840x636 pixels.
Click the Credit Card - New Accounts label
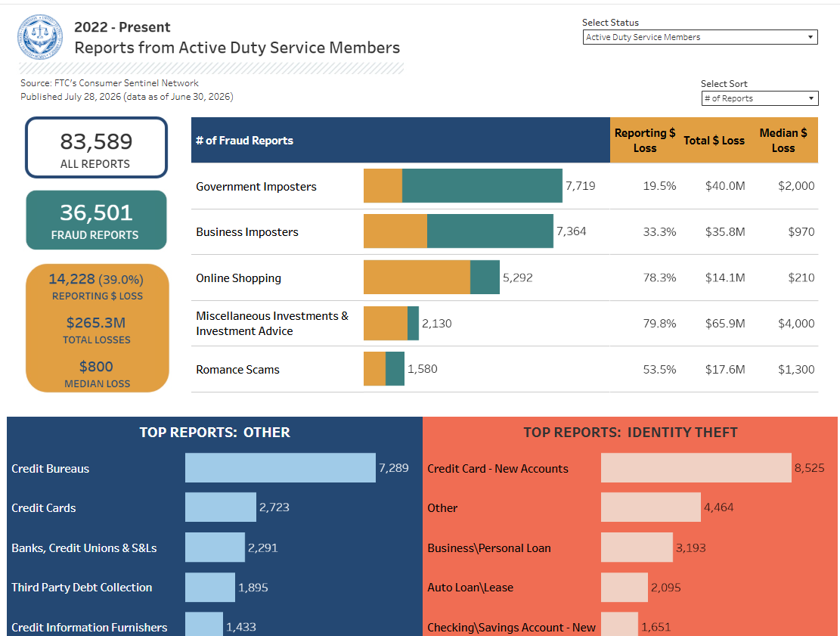(497, 469)
